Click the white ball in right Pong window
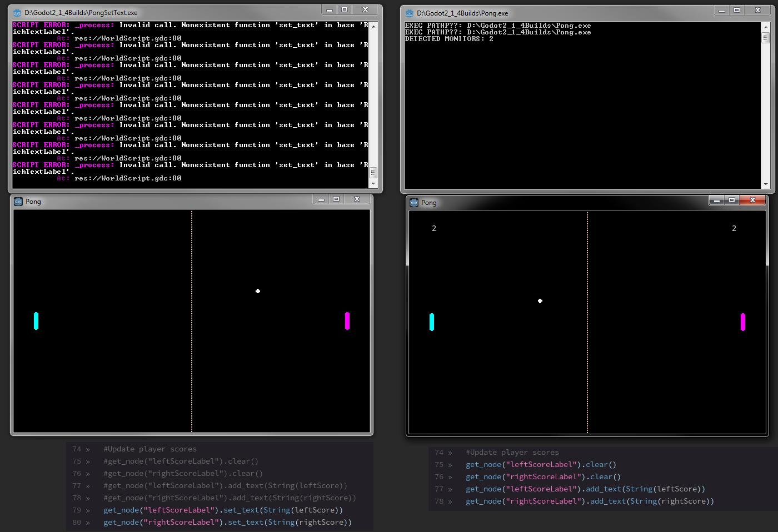Screen dimensions: 778x532 540,301
